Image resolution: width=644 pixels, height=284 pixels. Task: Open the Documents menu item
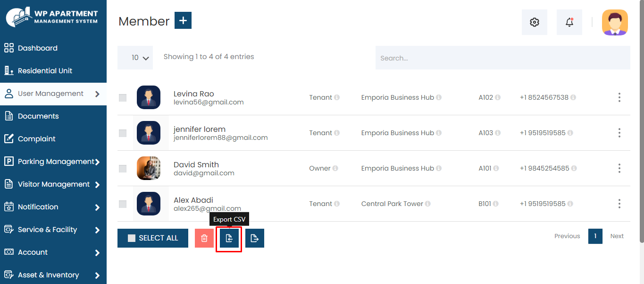click(38, 116)
